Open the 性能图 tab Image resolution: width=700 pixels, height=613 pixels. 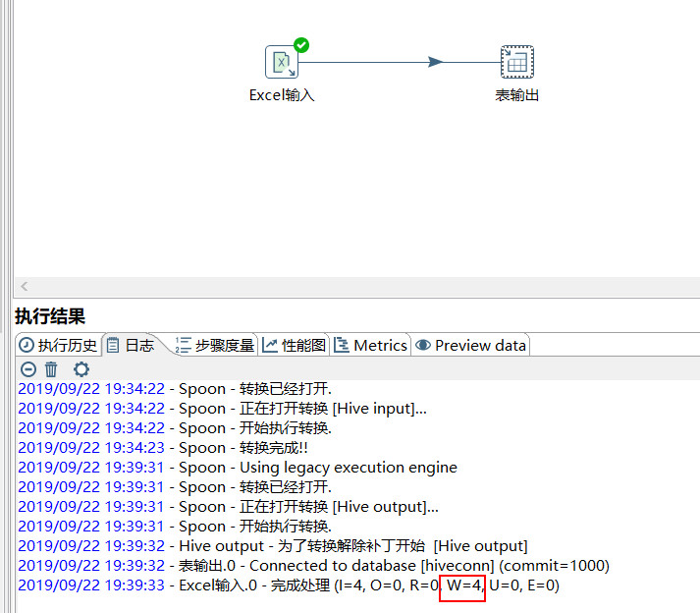(294, 345)
